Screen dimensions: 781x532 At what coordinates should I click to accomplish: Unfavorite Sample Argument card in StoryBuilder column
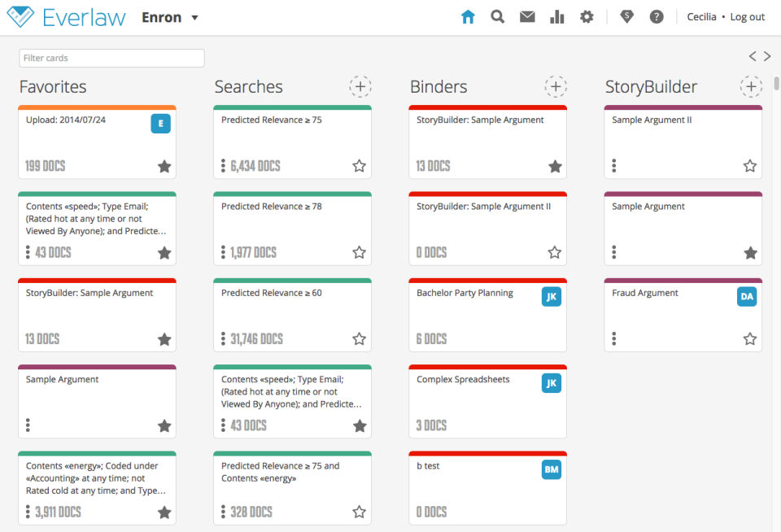(751, 253)
